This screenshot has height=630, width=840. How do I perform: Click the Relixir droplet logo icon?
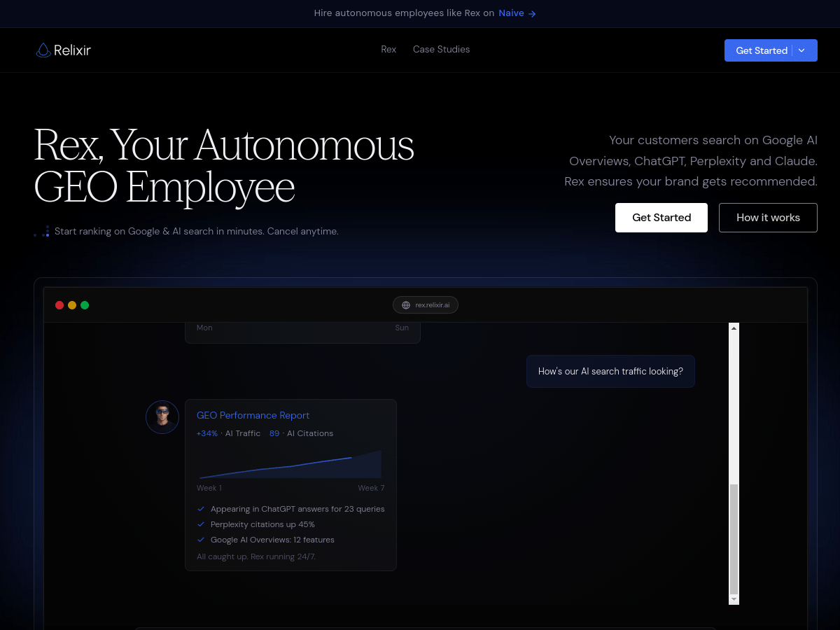(43, 50)
